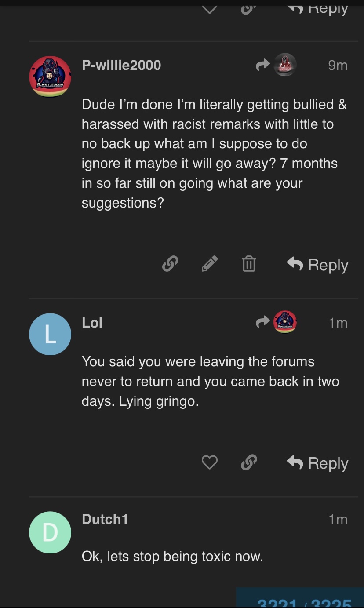This screenshot has width=364, height=608.
Task: Open P-willie2000's profile avatar
Action: 50,76
